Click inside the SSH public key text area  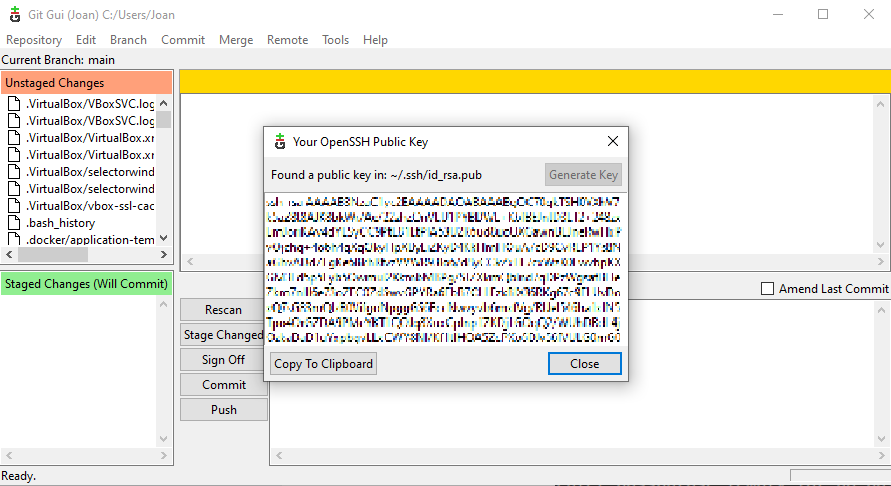tap(445, 269)
